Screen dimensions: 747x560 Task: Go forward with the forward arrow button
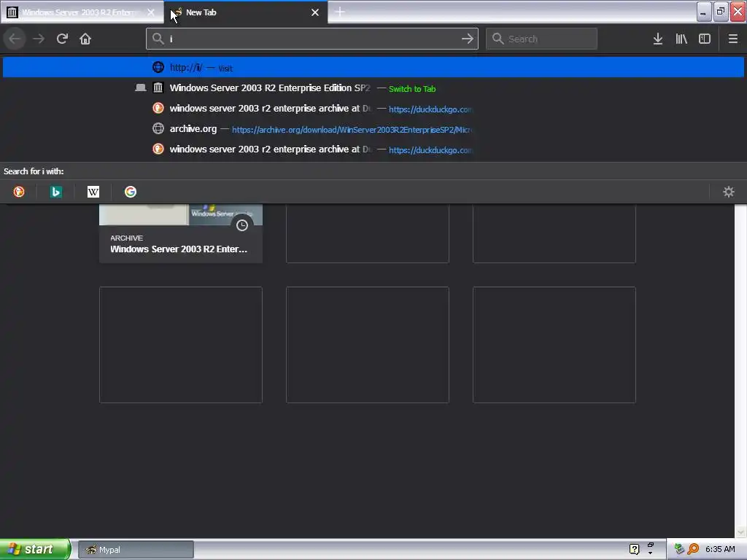[39, 39]
